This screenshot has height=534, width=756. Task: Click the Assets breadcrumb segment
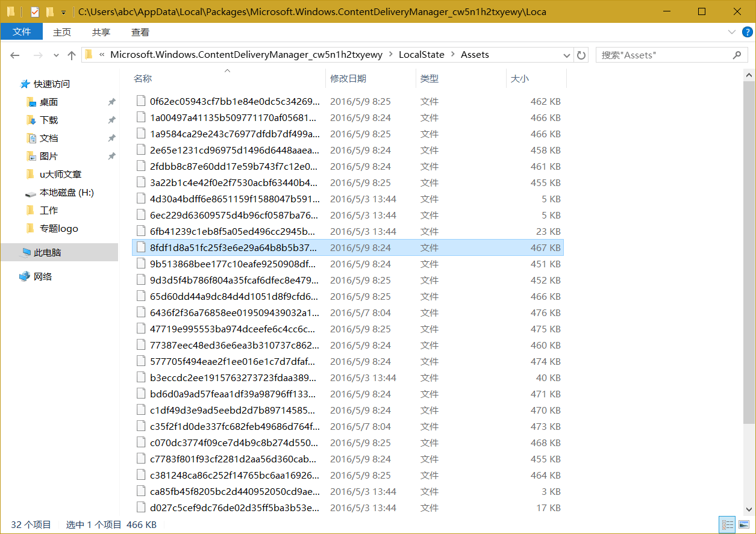[x=475, y=55]
